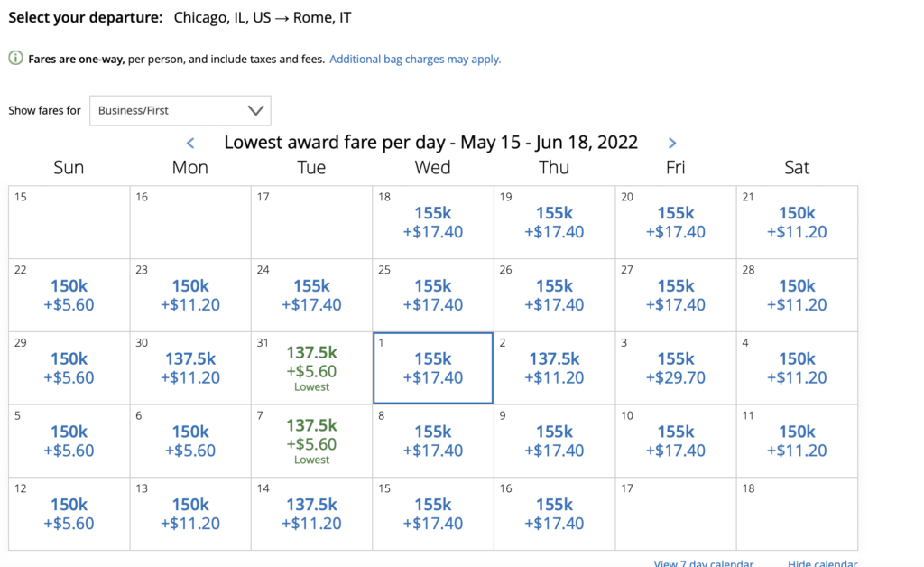This screenshot has width=924, height=567.
Task: Select the lowest fare on May 31
Action: 310,367
